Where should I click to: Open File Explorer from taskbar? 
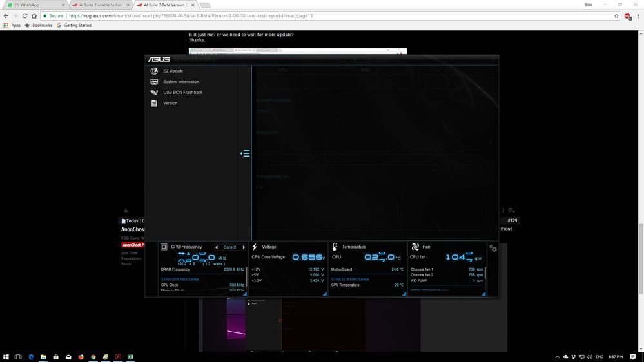click(44, 357)
